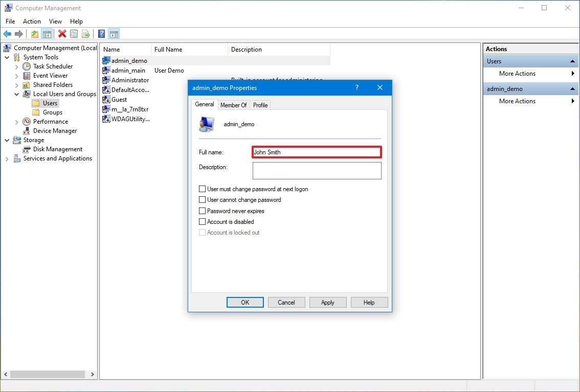Click the Export List toolbar icon
Image resolution: width=580 pixels, height=392 pixels.
[86, 34]
